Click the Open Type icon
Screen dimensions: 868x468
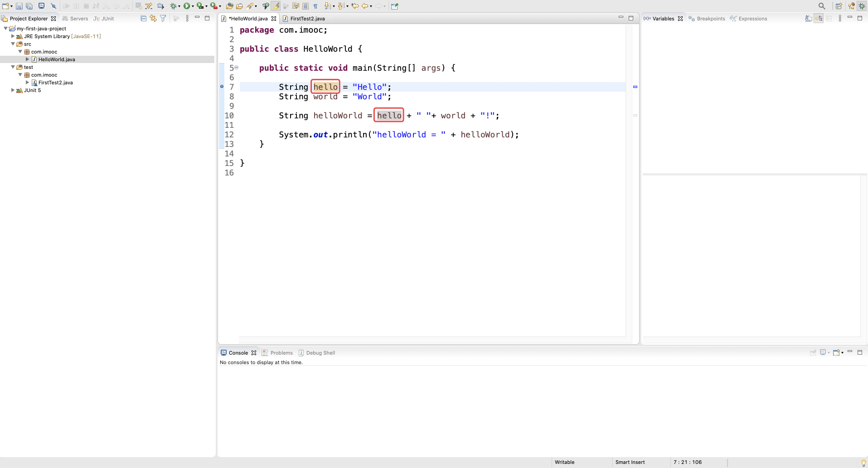click(x=229, y=6)
